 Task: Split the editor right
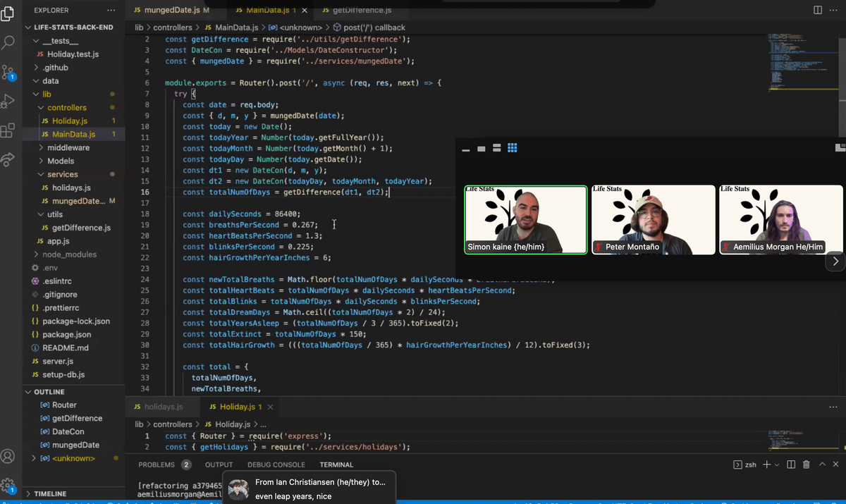coord(818,11)
